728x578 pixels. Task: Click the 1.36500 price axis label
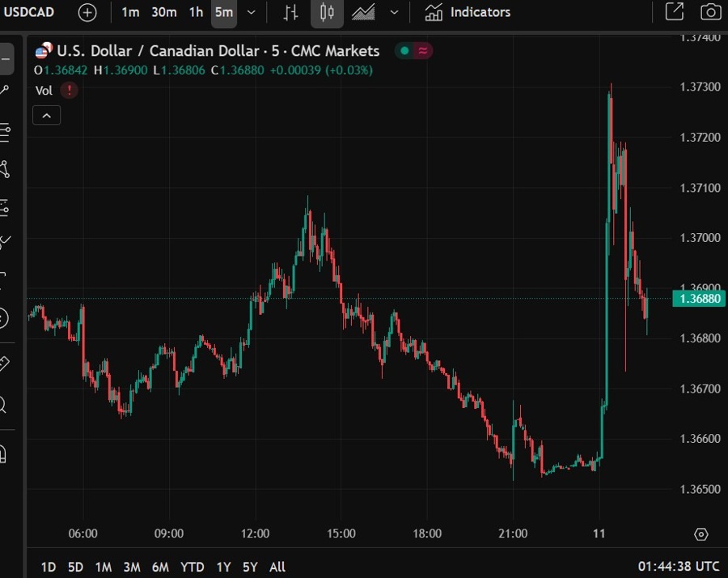[700, 489]
